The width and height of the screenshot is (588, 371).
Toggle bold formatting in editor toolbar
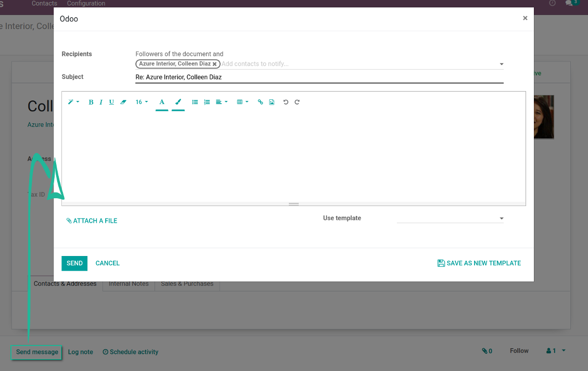coord(91,102)
